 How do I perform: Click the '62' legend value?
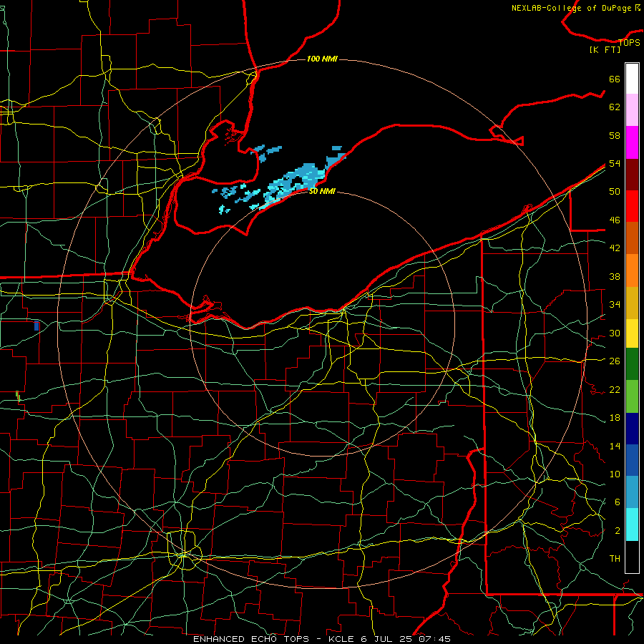pyautogui.click(x=615, y=107)
